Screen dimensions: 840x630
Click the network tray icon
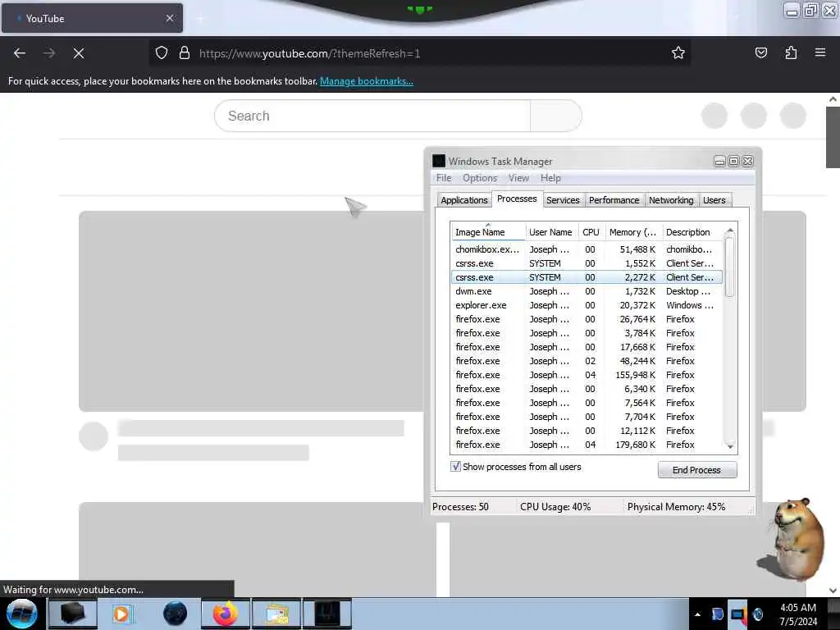737,614
